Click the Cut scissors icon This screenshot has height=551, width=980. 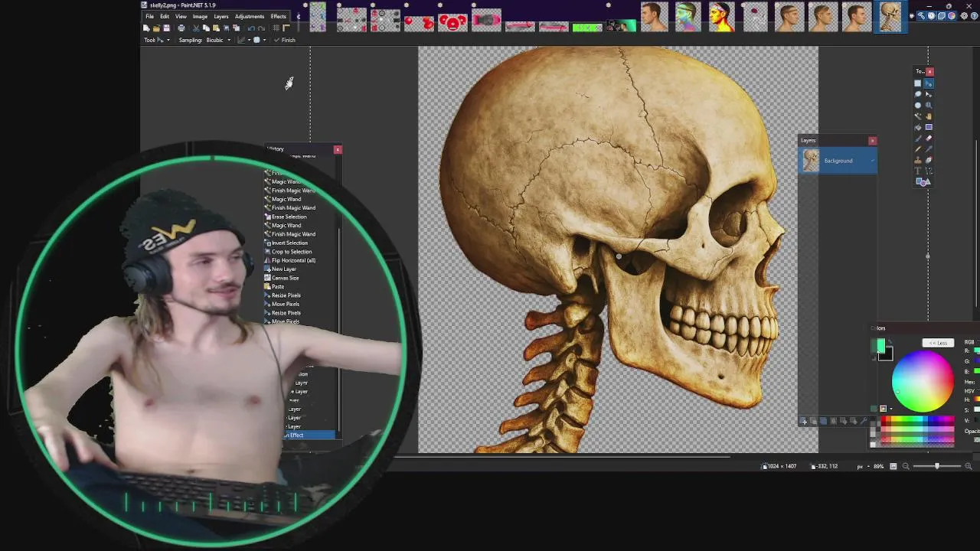click(x=196, y=28)
